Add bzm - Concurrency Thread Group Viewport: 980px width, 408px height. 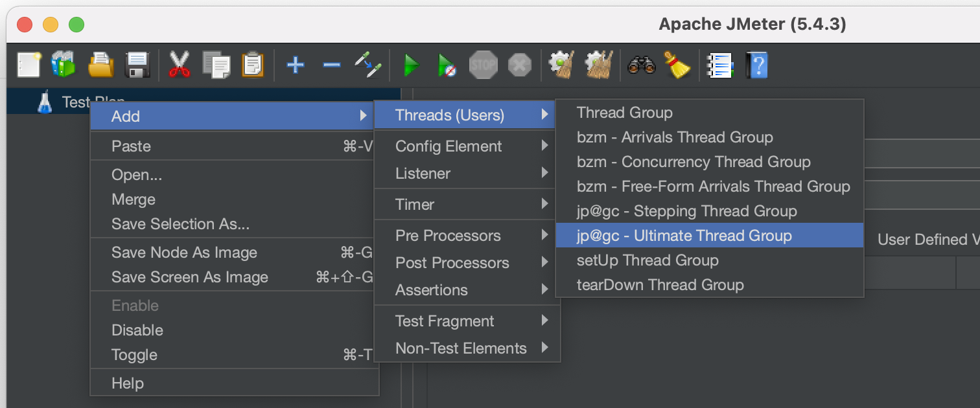coord(710,162)
